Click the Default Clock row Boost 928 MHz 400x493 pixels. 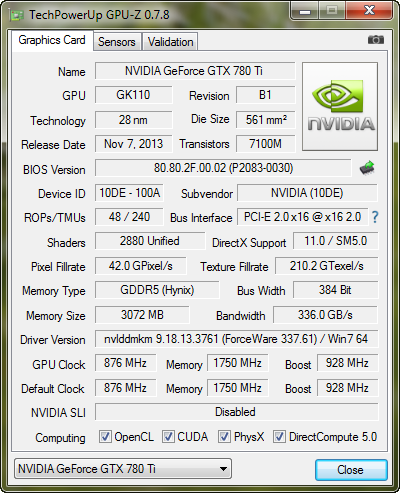[x=348, y=388]
